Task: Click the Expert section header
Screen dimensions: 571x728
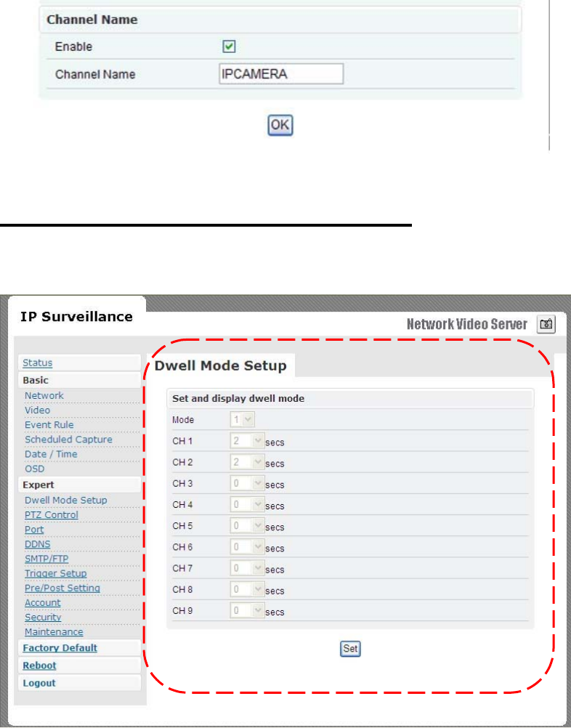Action: point(39,485)
